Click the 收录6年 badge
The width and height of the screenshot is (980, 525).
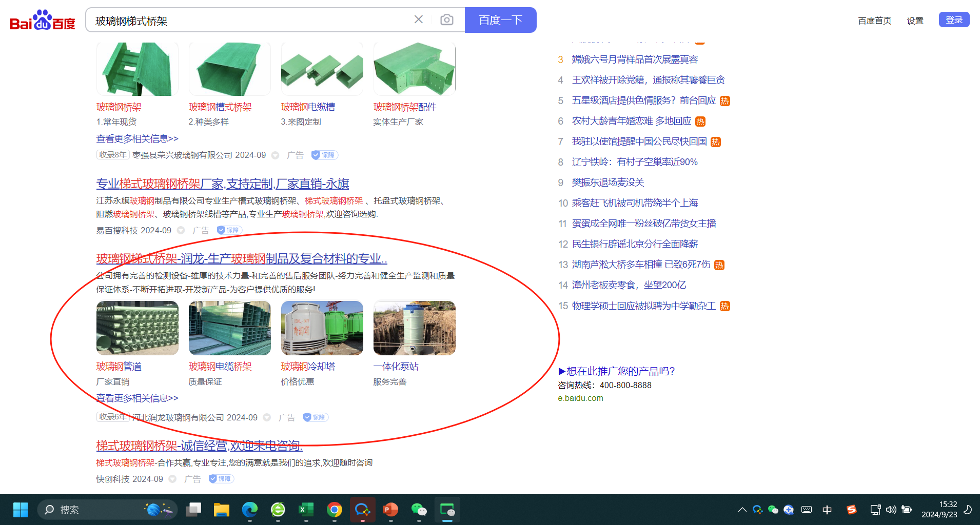pos(113,417)
